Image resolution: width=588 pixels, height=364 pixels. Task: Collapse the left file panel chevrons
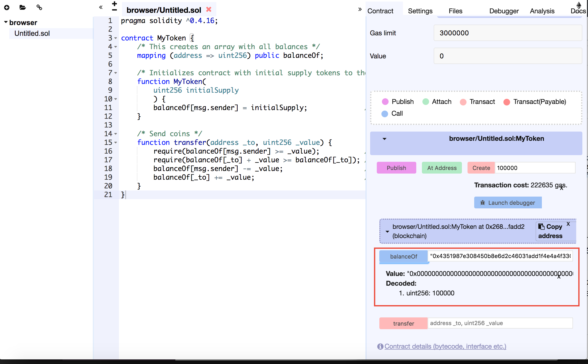pos(101,7)
